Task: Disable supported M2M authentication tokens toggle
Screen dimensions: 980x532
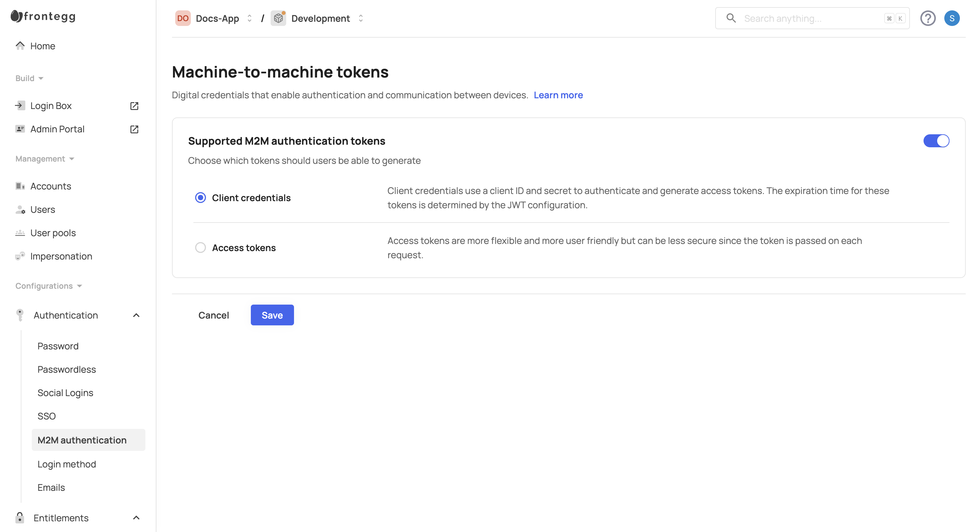Action: [936, 141]
